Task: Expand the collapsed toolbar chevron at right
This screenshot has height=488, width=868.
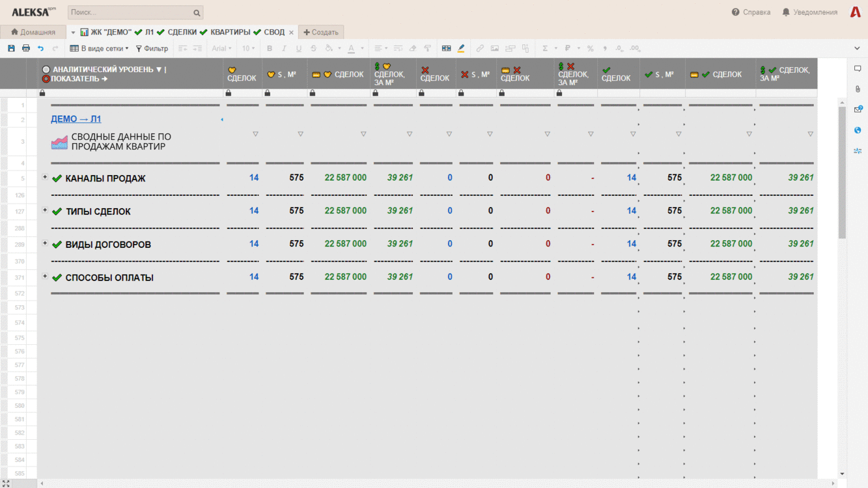Action: 857,48
